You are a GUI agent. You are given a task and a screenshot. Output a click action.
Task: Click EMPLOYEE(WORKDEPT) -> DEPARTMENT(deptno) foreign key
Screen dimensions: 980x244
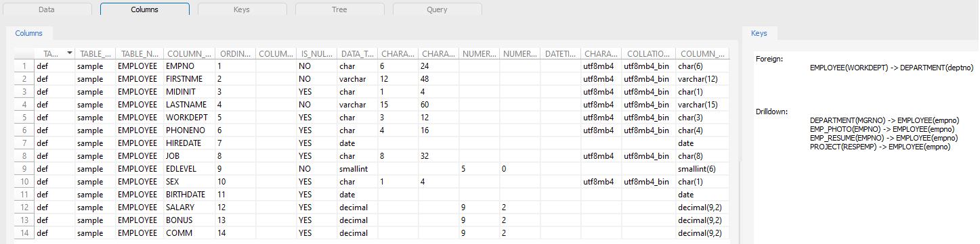point(891,68)
